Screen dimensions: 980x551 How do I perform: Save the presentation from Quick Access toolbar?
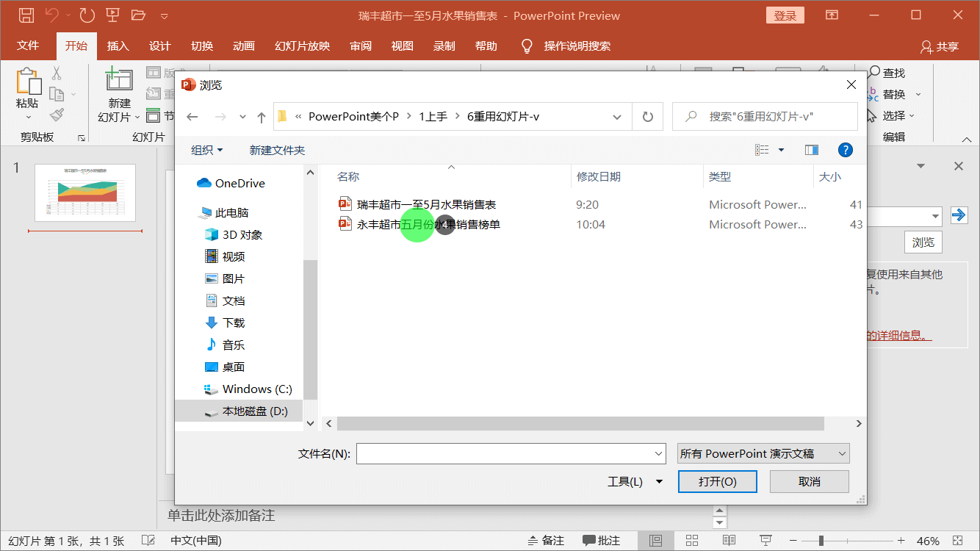point(26,15)
